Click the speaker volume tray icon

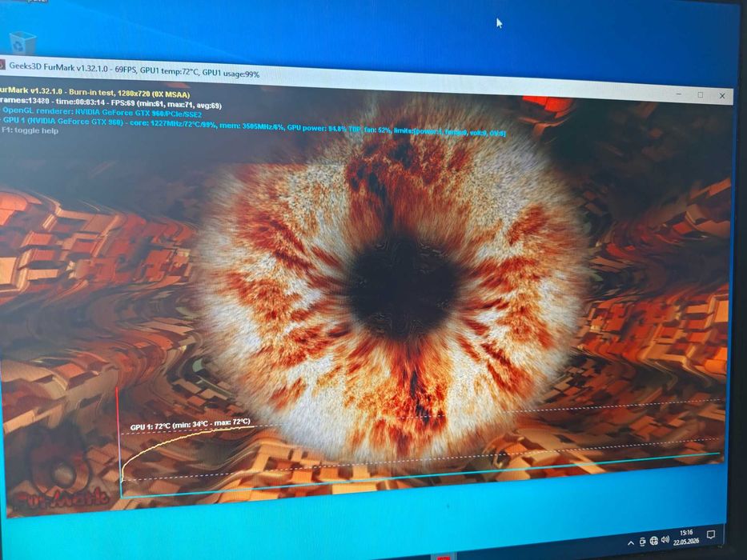click(x=665, y=539)
